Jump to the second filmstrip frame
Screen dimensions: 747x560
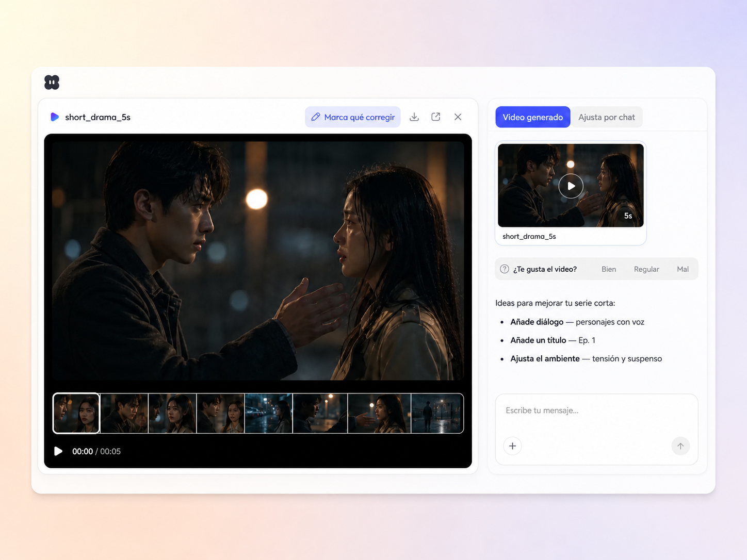(x=124, y=414)
